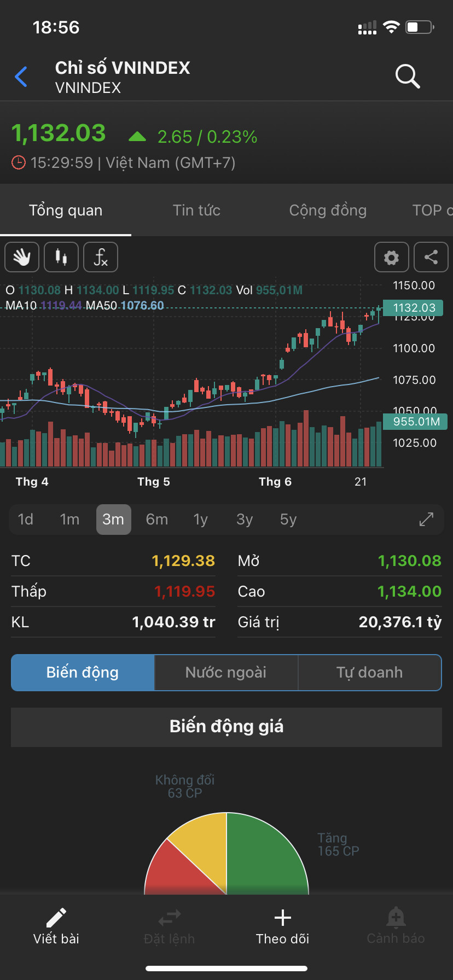453x980 pixels.
Task: Show the Tự doanh segment
Action: pos(369,673)
